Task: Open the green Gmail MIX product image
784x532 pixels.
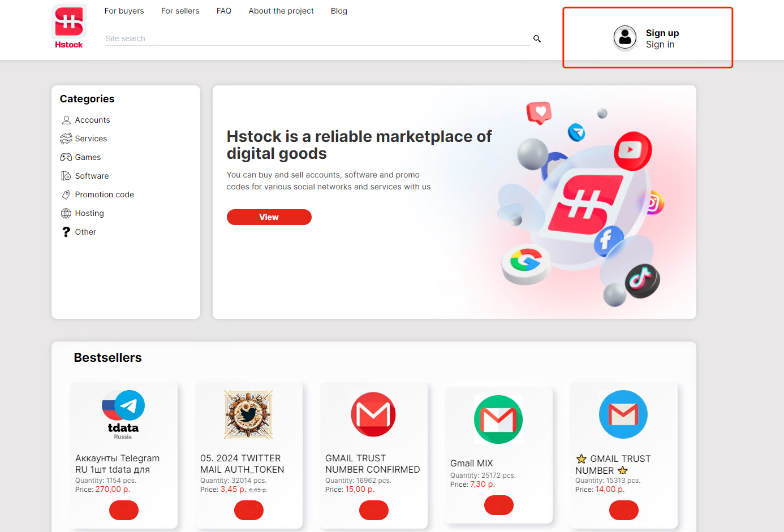Action: pyautogui.click(x=498, y=419)
